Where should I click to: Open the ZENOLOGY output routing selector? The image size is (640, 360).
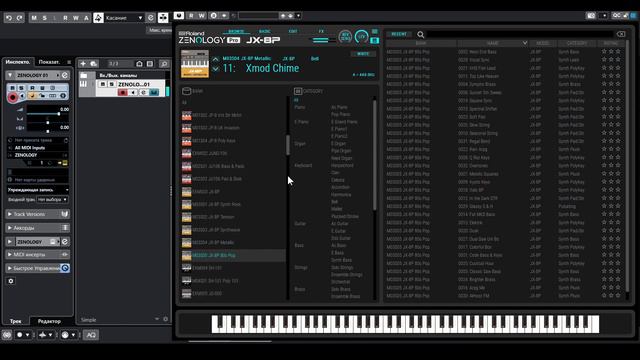click(x=38, y=155)
